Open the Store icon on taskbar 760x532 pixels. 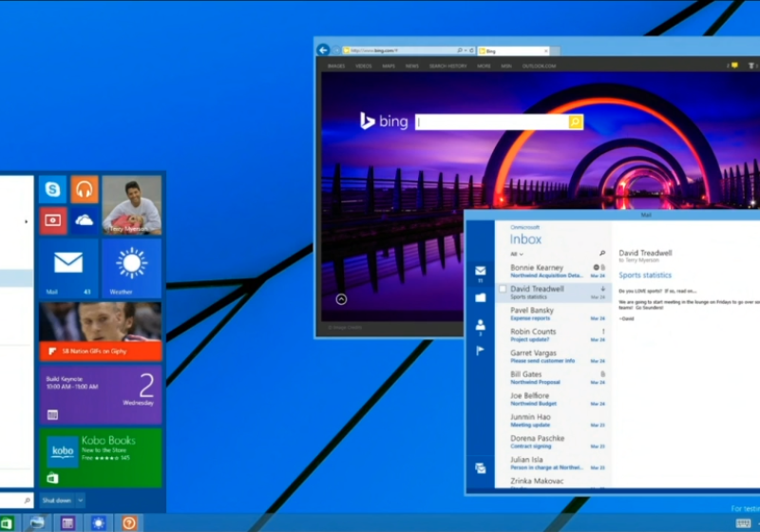point(7,523)
